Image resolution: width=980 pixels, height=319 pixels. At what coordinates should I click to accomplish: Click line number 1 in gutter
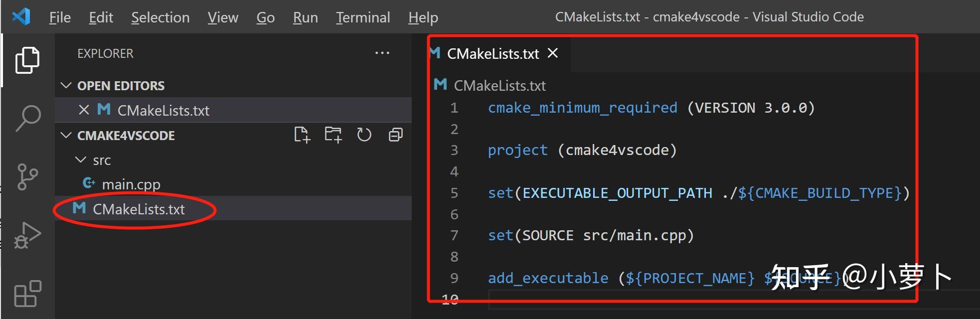click(454, 108)
